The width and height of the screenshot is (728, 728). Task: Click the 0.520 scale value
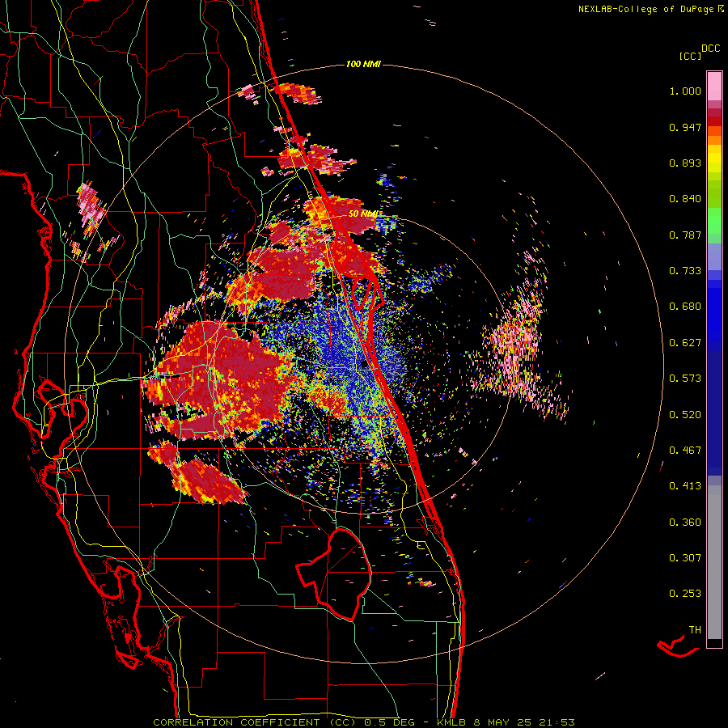tap(685, 414)
